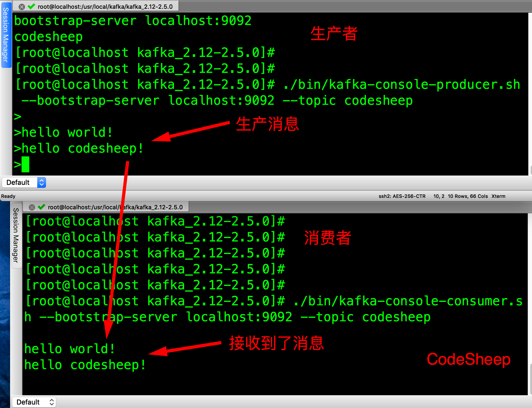The width and height of the screenshot is (532, 408).
Task: Place the cursor at the producer terminal prompt
Action: click(x=25, y=164)
